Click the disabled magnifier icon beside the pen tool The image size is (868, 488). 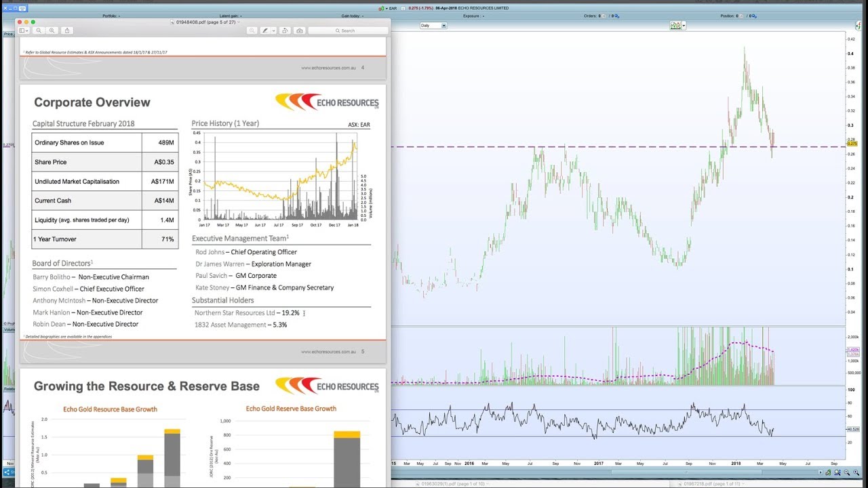point(252,30)
